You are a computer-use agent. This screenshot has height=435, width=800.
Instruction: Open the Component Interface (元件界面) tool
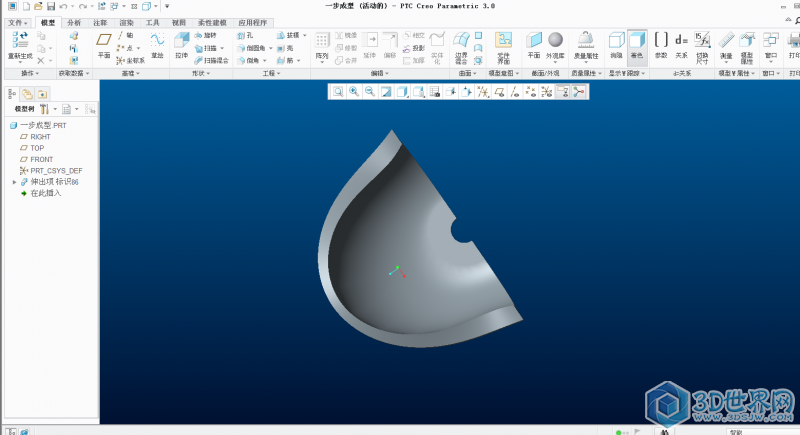click(503, 47)
